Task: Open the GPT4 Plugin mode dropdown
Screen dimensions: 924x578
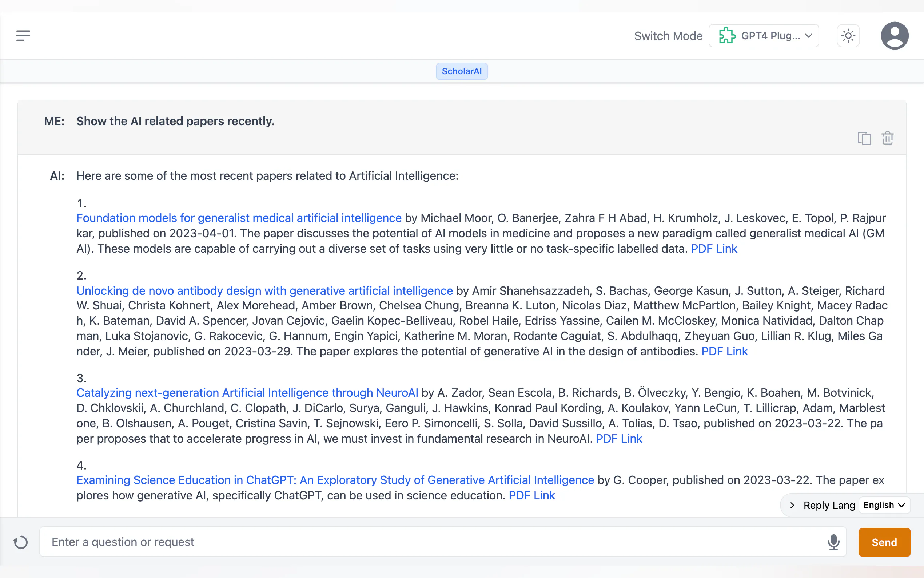Action: 771,36
